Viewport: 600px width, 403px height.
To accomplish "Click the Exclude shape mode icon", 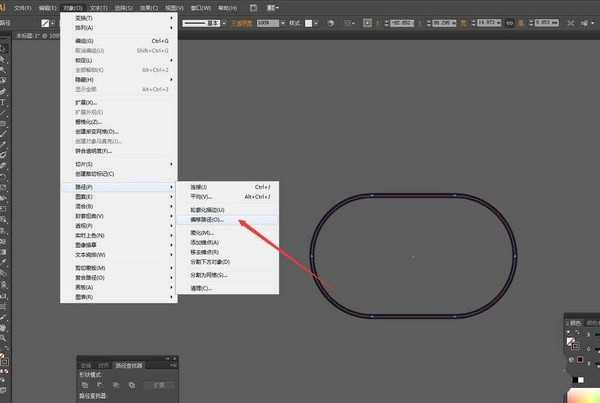I will pyautogui.click(x=130, y=384).
